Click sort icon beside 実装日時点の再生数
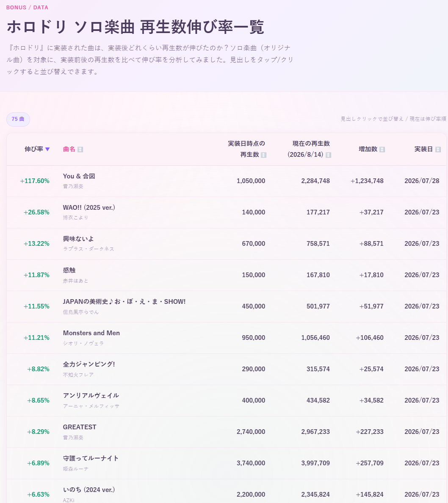The width and height of the screenshot is (448, 503). pos(263,155)
